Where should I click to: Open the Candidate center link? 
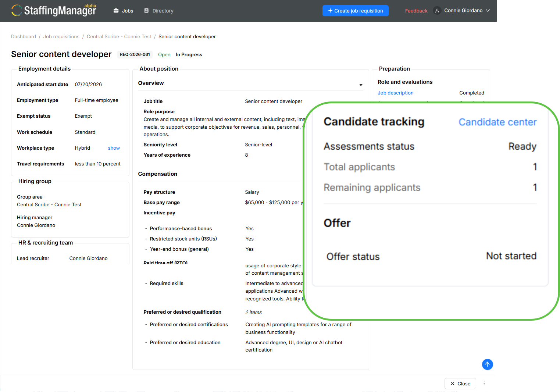click(497, 122)
